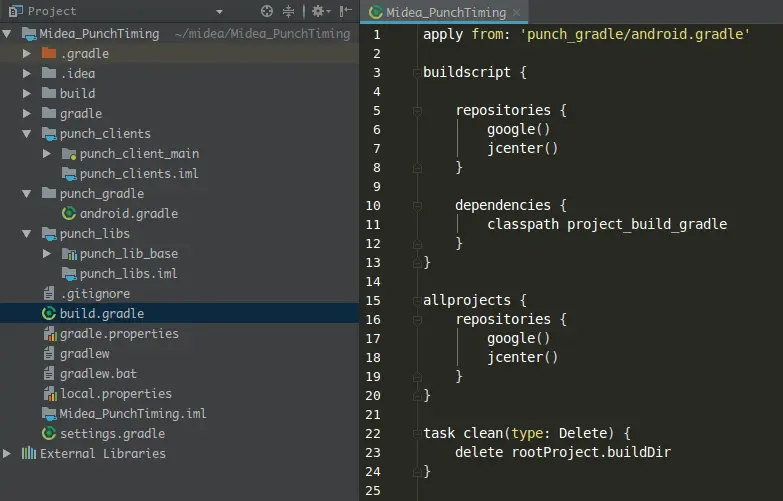The height and width of the screenshot is (501, 783).
Task: Click rootProject.buildDir on line 23
Action: (x=591, y=452)
